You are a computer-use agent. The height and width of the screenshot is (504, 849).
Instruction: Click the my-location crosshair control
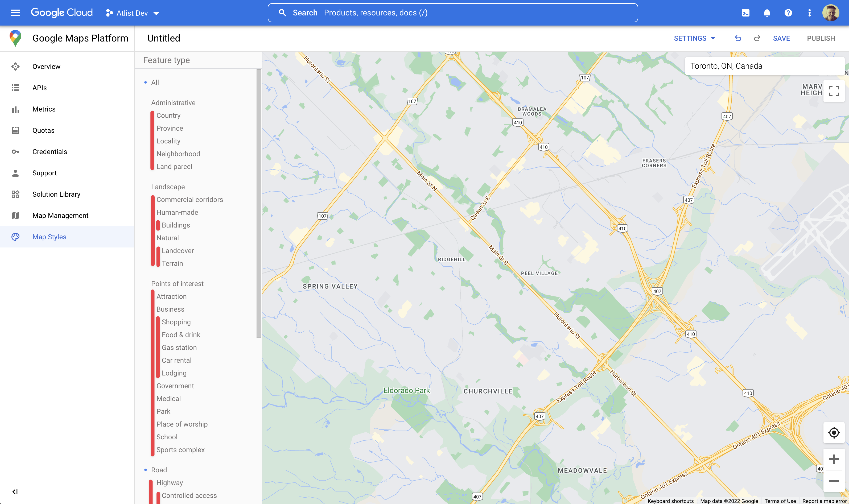[834, 433]
